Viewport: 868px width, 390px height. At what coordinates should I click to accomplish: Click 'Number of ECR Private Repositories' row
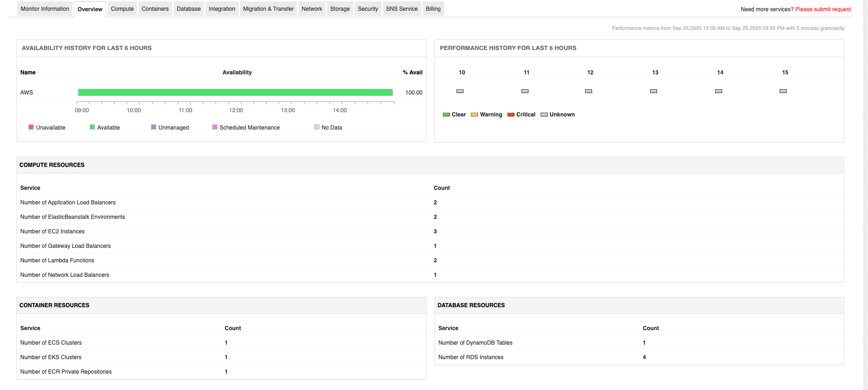(x=221, y=372)
